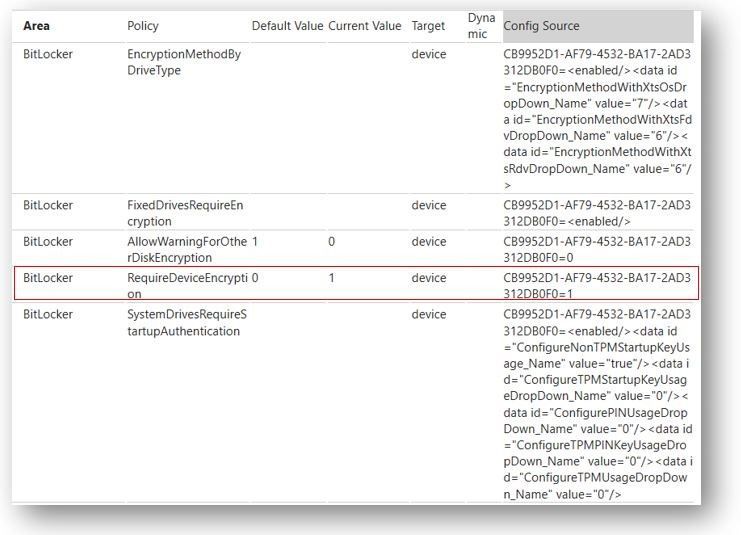
Task: Click device target in SystemDrivesRequireStartupAuthentication row
Action: pos(429,314)
